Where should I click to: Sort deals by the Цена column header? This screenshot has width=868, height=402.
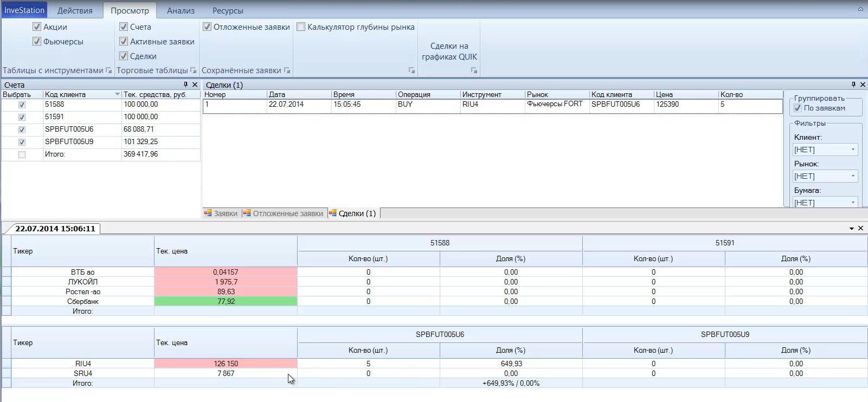(x=686, y=94)
